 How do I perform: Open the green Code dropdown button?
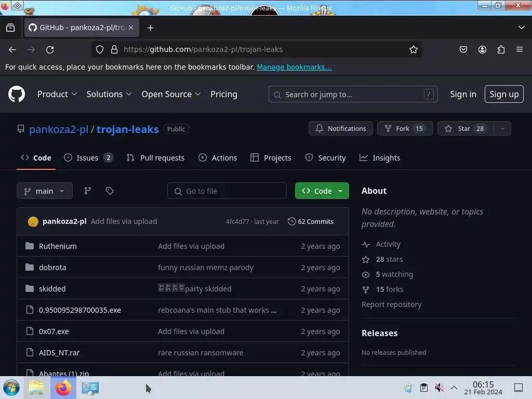point(322,191)
